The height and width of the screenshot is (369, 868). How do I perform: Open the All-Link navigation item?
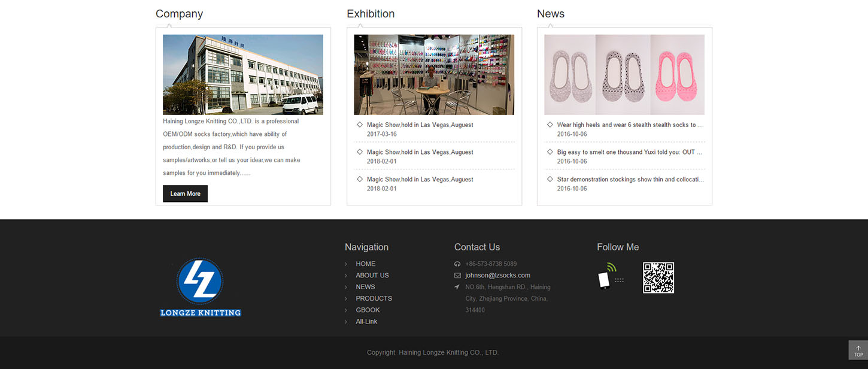click(x=366, y=322)
